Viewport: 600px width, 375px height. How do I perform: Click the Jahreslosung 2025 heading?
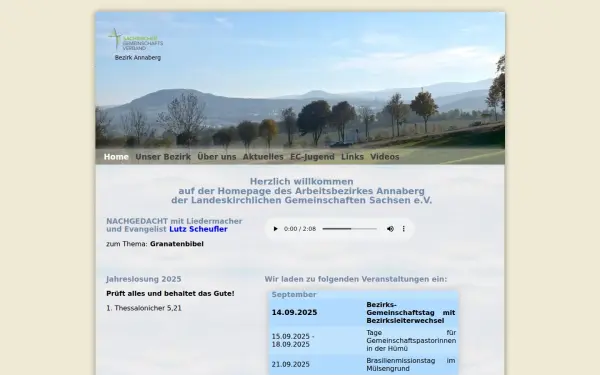point(144,279)
